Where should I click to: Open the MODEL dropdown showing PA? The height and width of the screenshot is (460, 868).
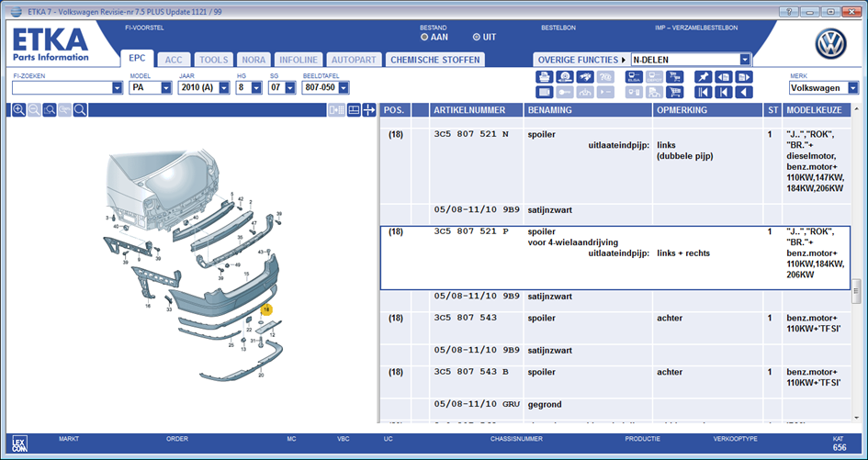click(166, 87)
